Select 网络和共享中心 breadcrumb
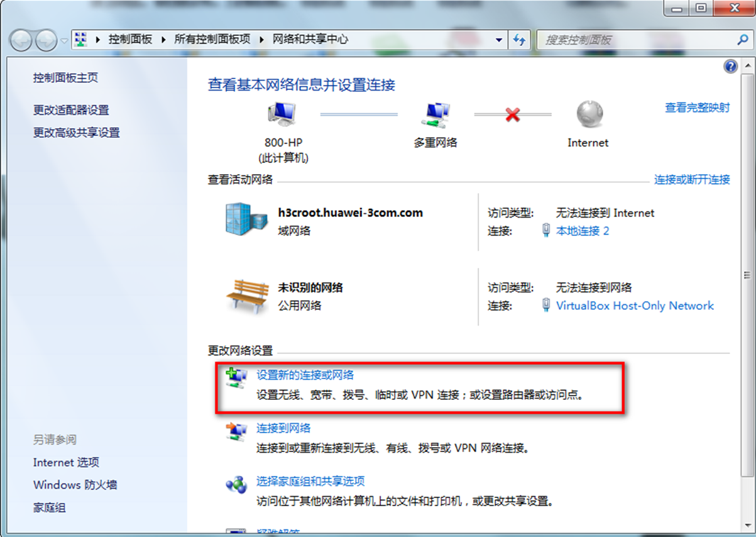Screen dimensions: 756x537 click(310, 39)
